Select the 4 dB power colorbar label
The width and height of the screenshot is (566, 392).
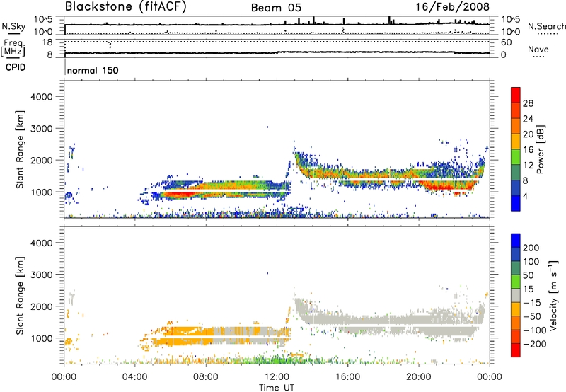526,195
